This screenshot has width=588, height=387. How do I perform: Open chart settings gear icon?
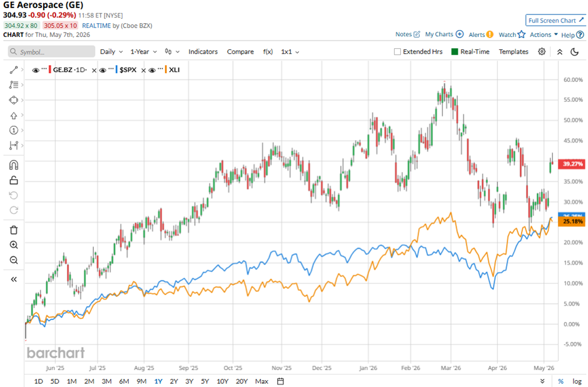(542, 52)
